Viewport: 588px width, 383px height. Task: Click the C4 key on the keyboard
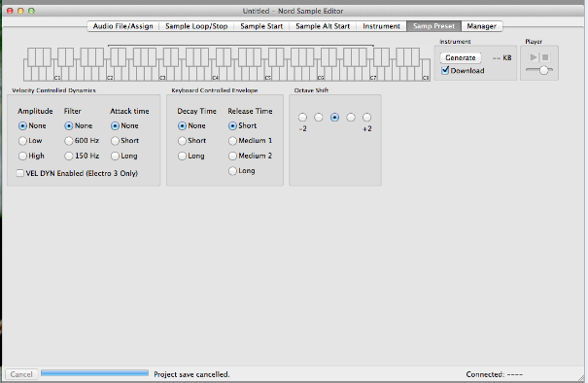(x=215, y=75)
